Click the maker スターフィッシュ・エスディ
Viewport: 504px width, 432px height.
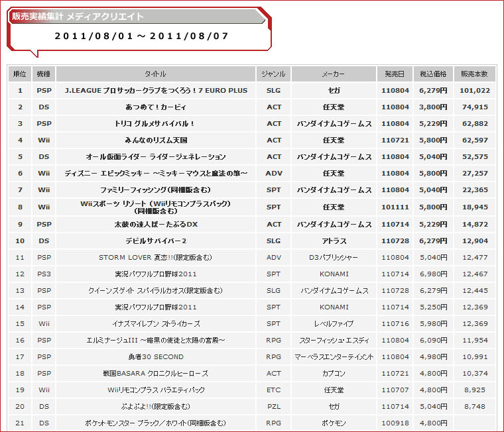(334, 341)
